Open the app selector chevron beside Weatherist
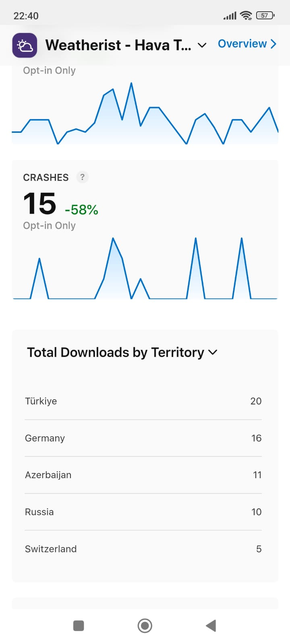This screenshot has height=644, width=290. tap(202, 45)
